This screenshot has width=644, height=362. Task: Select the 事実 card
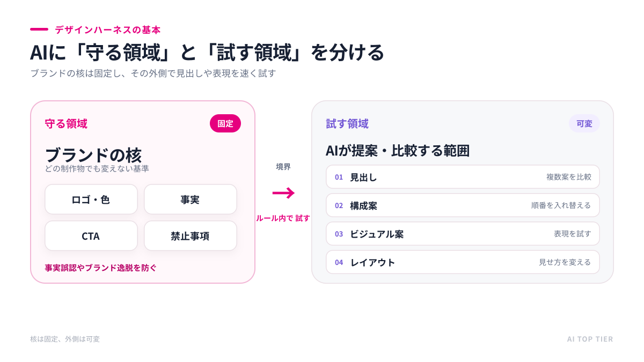click(191, 200)
